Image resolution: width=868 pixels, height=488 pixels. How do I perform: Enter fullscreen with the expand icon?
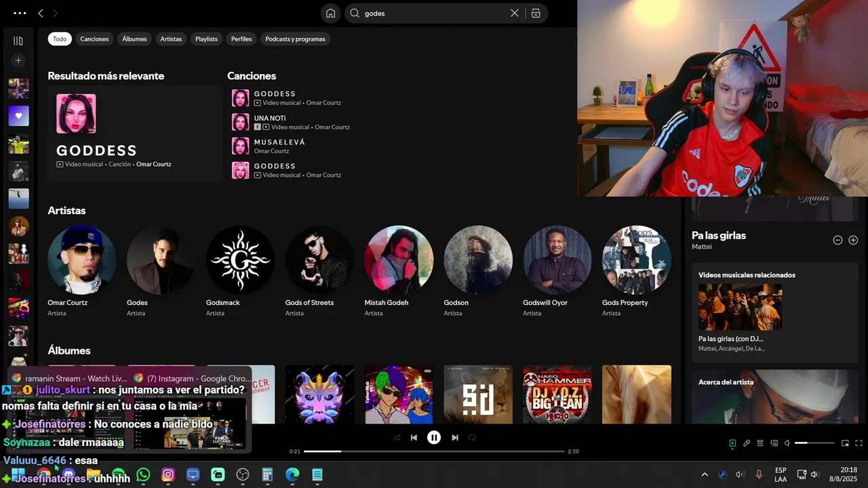859,443
